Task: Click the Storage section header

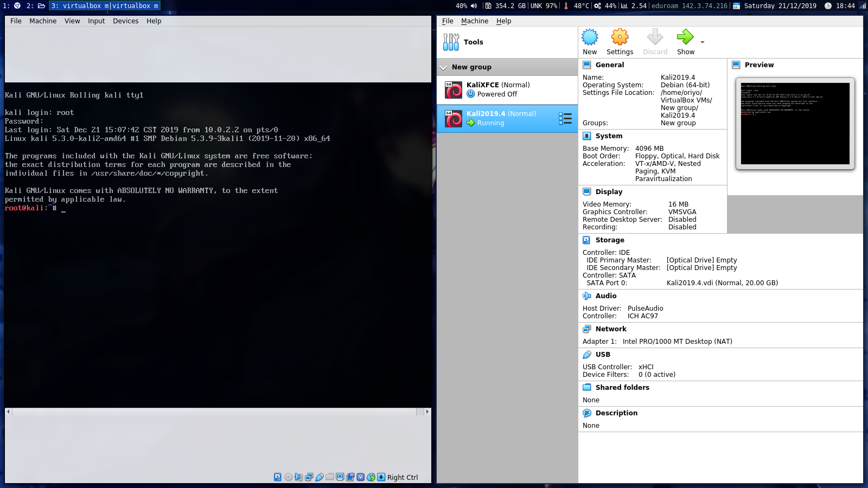Action: pos(610,240)
